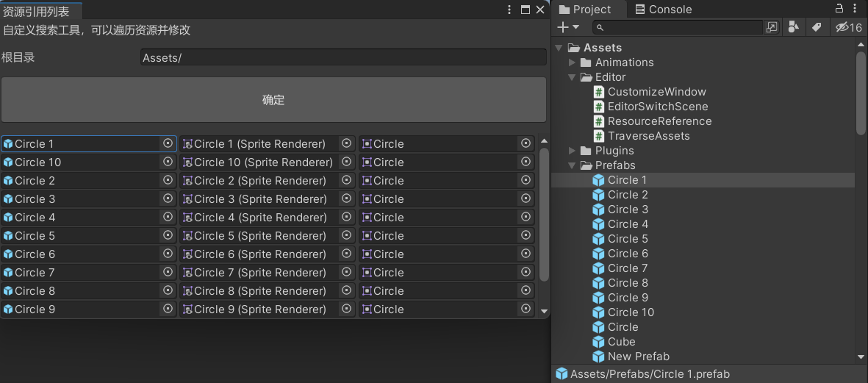Open the object picker for the Circle 1 prefab field
This screenshot has width=868, height=383.
tap(168, 143)
